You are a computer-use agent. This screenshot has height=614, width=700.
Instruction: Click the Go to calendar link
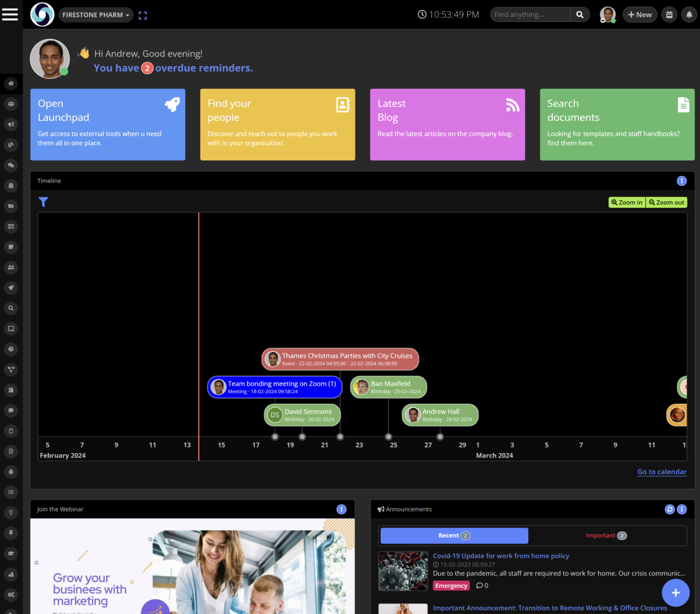pos(662,471)
